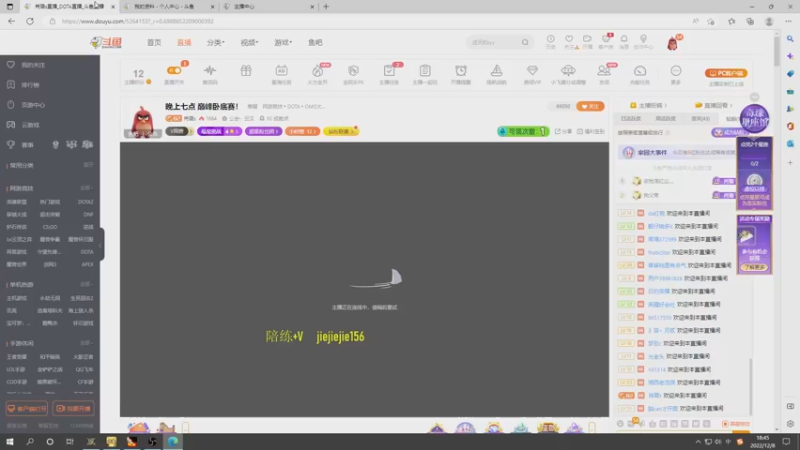Open a new browser tab with plus
The height and width of the screenshot is (450, 800).
pyautogui.click(x=326, y=7)
